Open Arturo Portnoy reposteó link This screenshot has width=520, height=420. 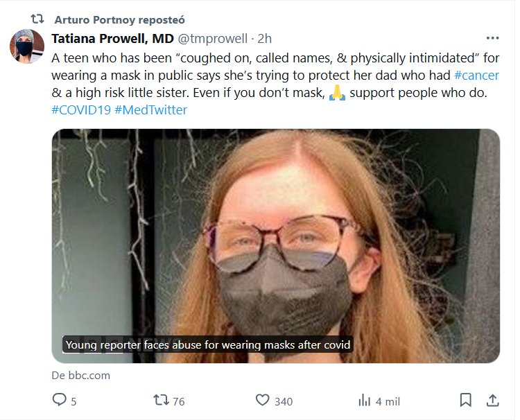point(118,19)
